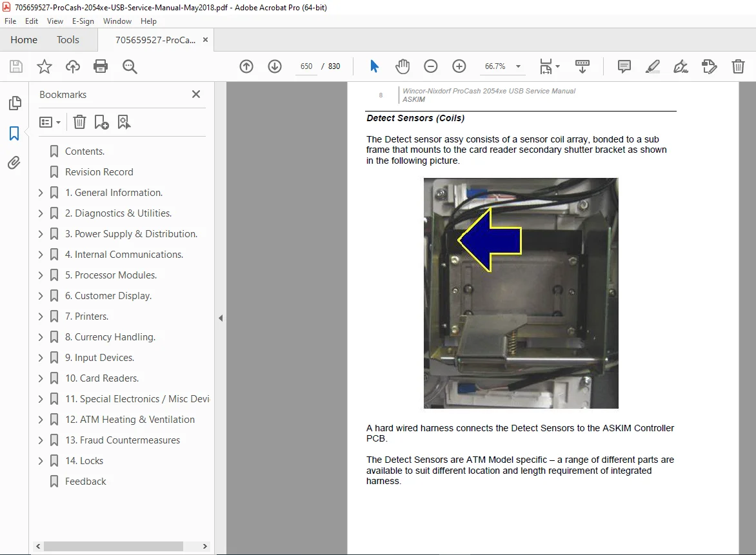Close the Bookmarks panel
Viewport: 756px width, 555px height.
tap(195, 94)
